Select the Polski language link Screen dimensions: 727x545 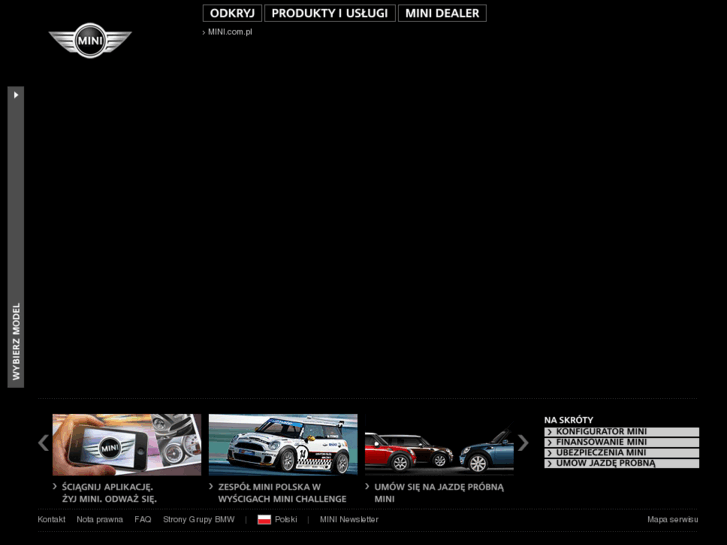286,519
